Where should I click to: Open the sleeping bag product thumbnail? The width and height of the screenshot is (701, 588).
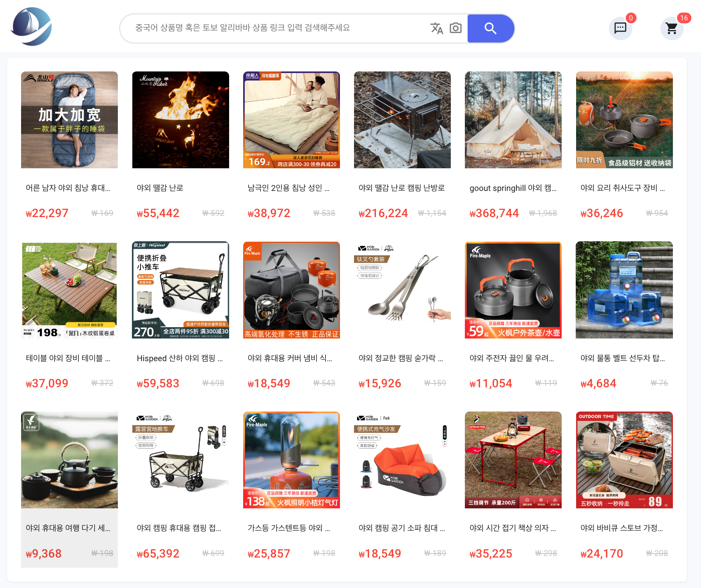tap(69, 120)
